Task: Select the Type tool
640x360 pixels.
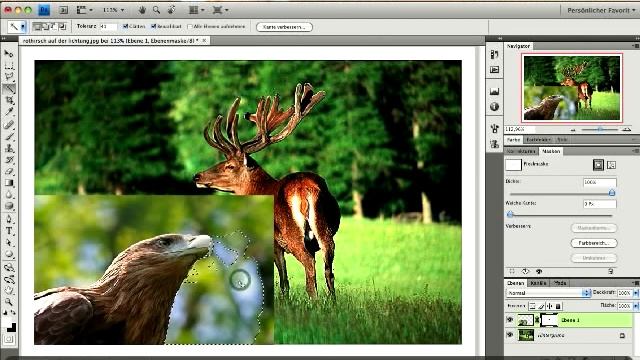Action: click(x=9, y=231)
